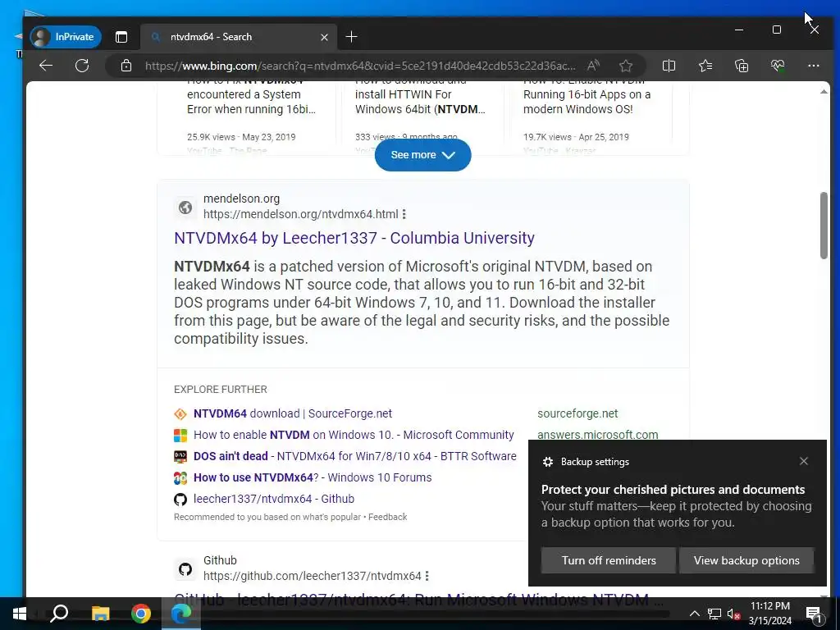
Task: Select the ntvdmx64 - Search tab
Action: pyautogui.click(x=238, y=37)
